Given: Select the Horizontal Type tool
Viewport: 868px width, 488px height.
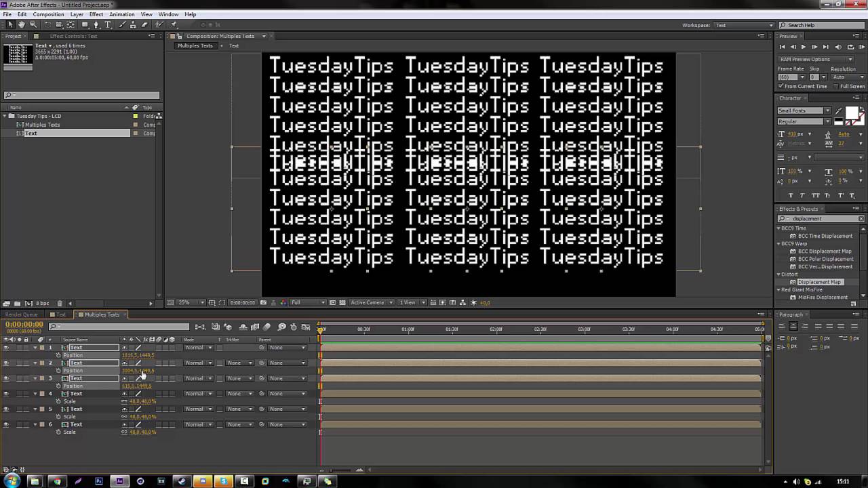Looking at the screenshot, I should 108,24.
